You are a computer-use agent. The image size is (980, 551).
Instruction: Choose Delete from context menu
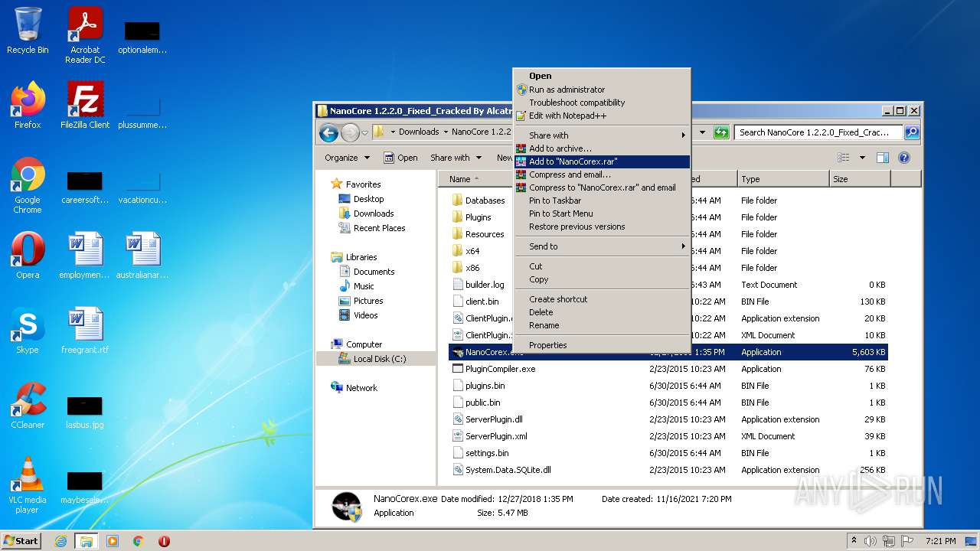tap(603, 312)
